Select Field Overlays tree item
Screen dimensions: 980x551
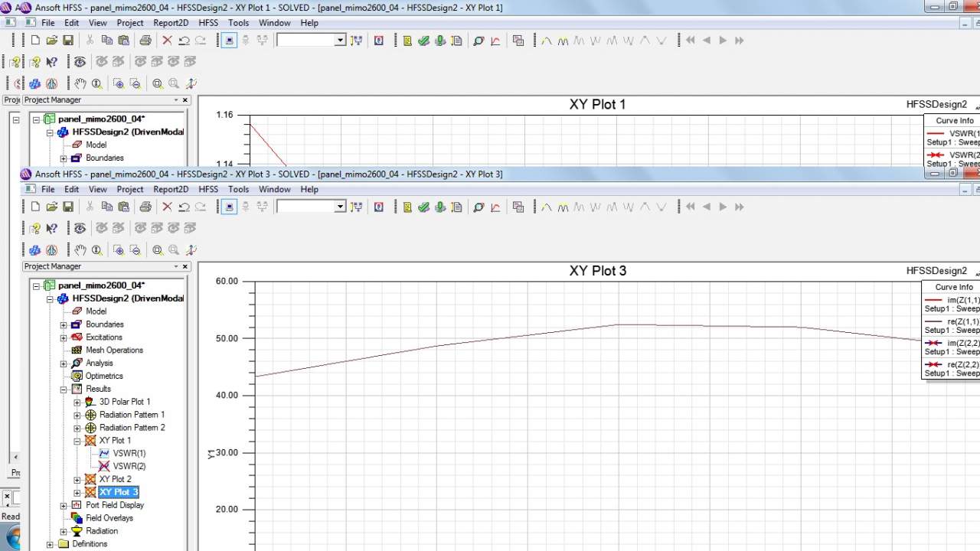(x=109, y=518)
